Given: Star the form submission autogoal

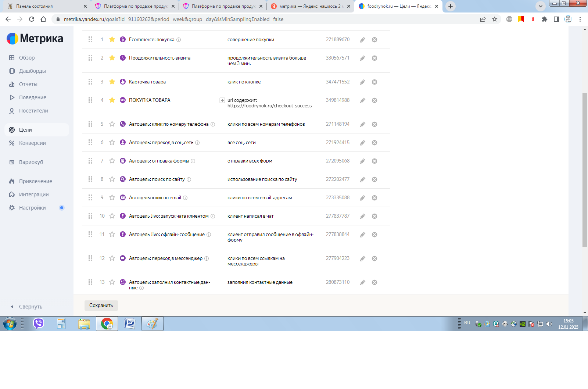Looking at the screenshot, I should tap(112, 161).
